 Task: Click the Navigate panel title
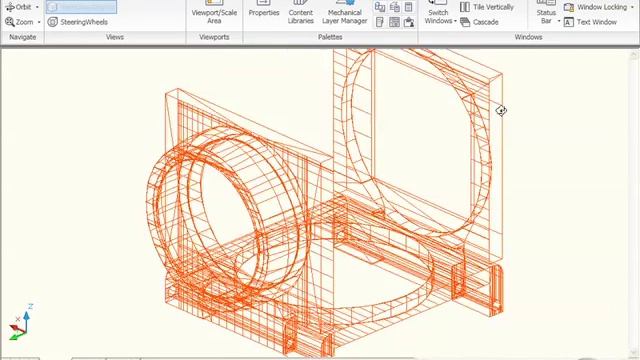(22, 37)
